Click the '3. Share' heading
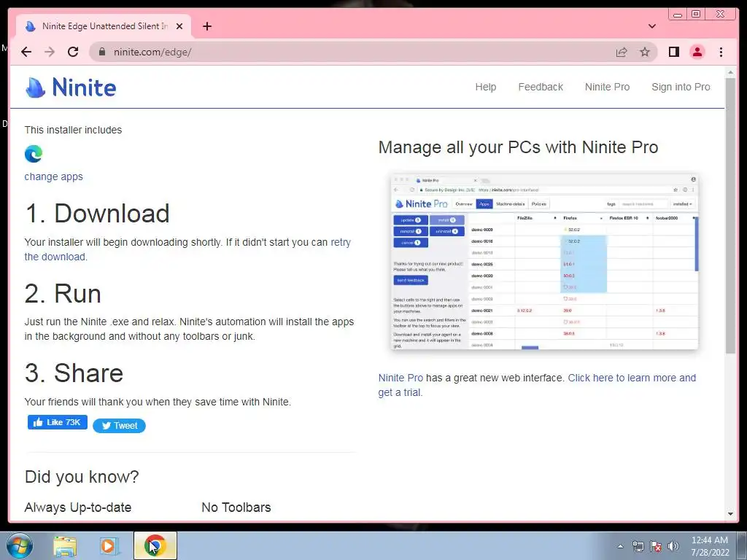Viewport: 747px width, 560px height. click(x=74, y=373)
